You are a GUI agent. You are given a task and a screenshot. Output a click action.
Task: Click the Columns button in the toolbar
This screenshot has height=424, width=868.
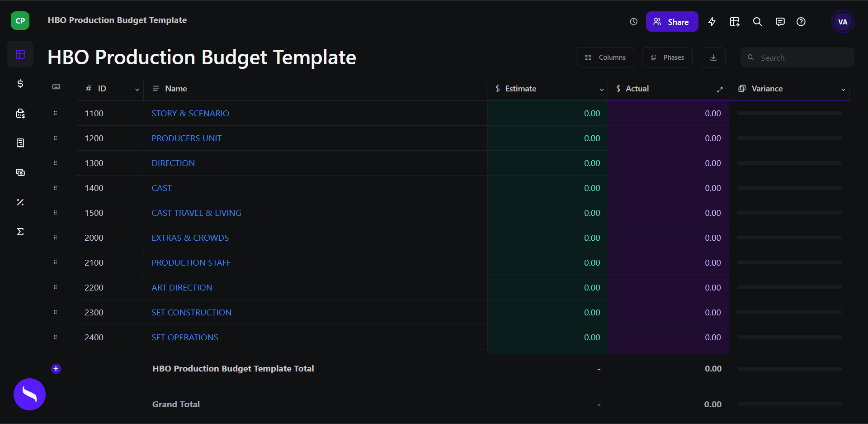coord(605,57)
